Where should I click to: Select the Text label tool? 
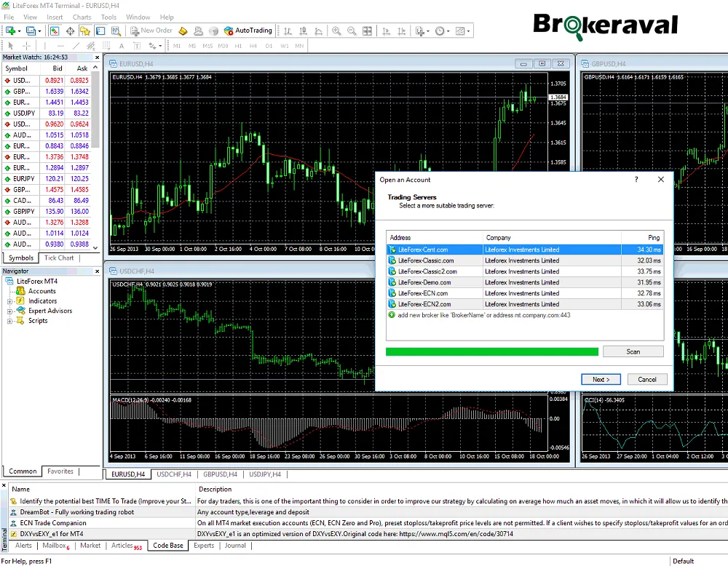pyautogui.click(x=122, y=46)
